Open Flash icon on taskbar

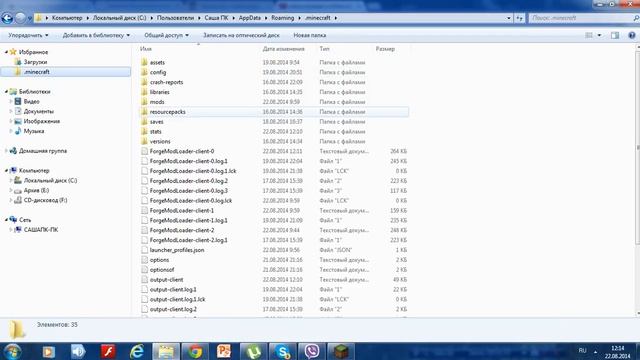click(x=108, y=351)
